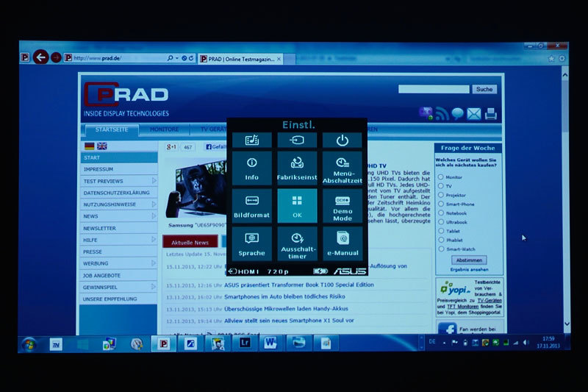Image resolution: width=588 pixels, height=392 pixels.
Task: Open address bar dropdown arrow
Action: 177,58
